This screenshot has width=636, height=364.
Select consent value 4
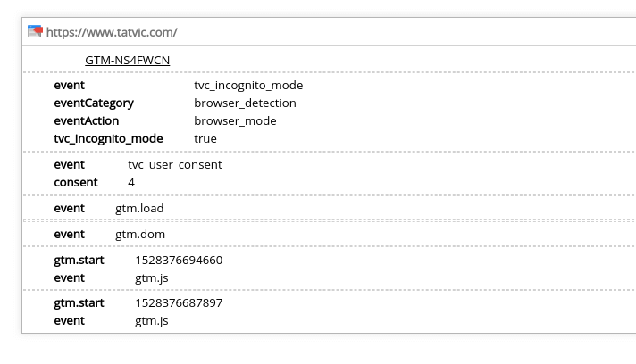tap(131, 183)
